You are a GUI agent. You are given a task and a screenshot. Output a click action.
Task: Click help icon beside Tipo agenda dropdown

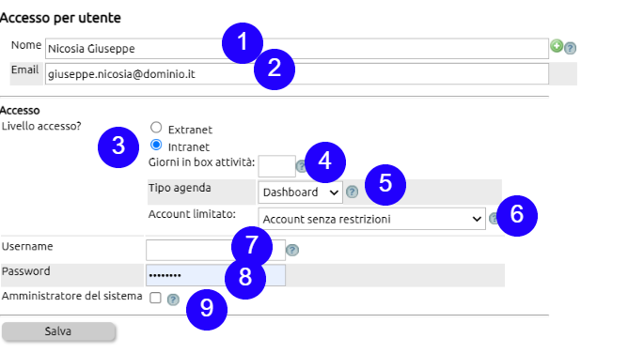(352, 192)
